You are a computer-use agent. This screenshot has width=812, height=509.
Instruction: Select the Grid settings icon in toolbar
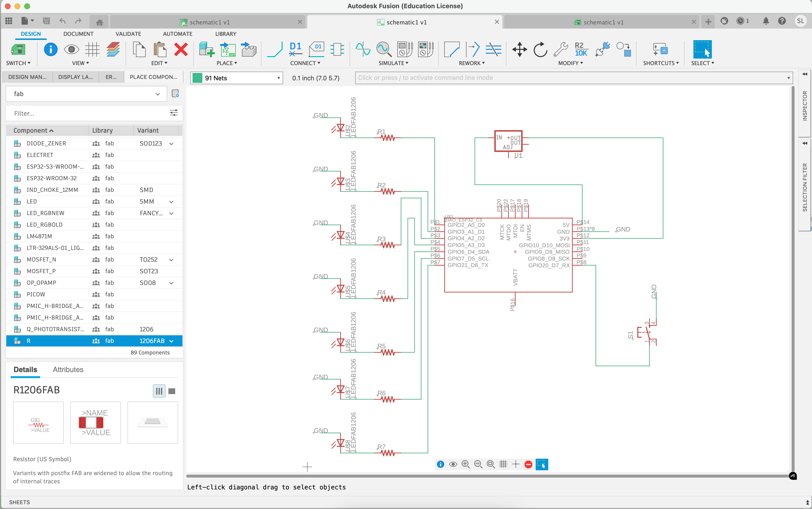pyautogui.click(x=92, y=50)
